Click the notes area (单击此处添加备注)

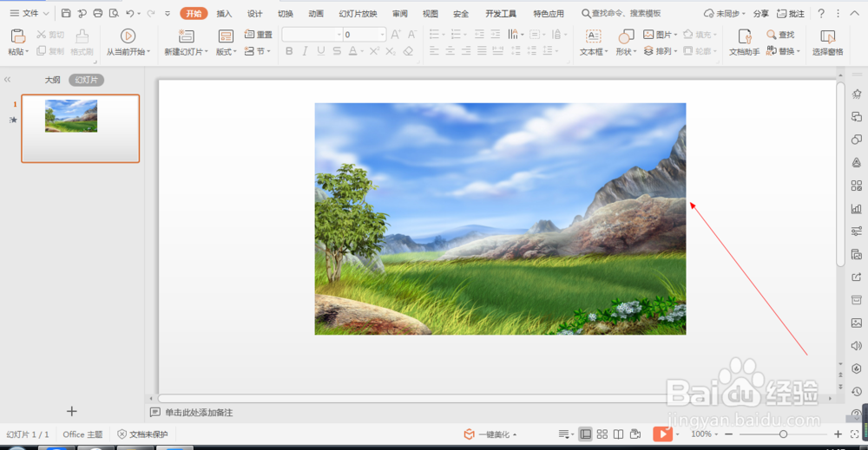click(x=198, y=413)
